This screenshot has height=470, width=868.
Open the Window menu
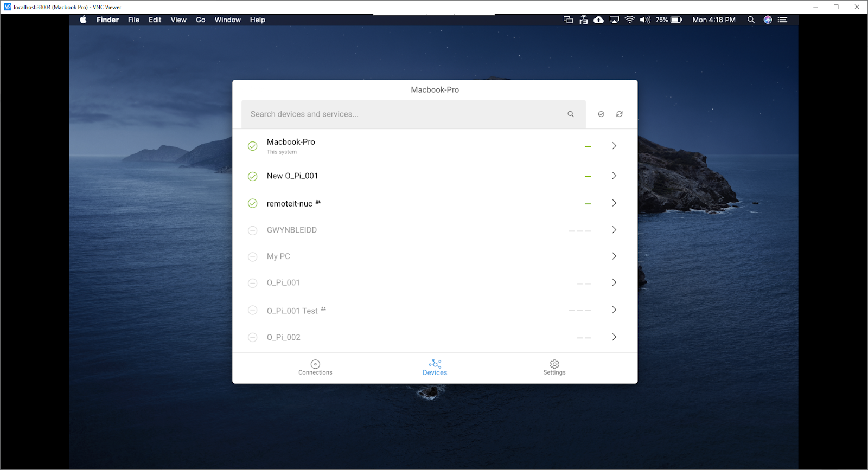pyautogui.click(x=228, y=20)
